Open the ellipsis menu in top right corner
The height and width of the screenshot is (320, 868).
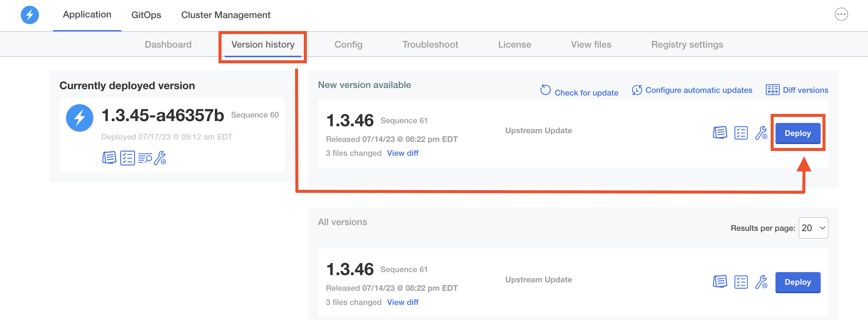click(x=841, y=14)
